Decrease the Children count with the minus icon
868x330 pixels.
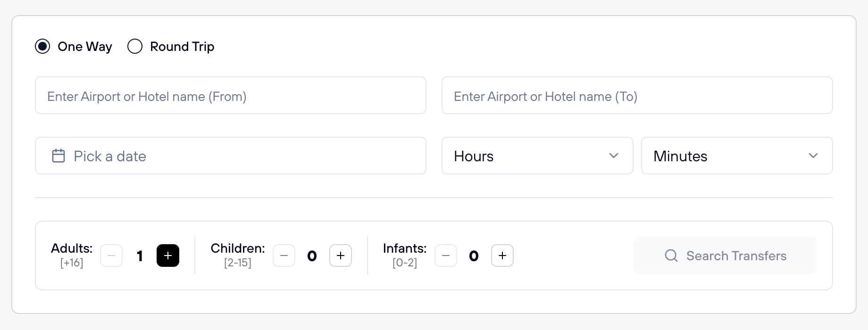(284, 256)
